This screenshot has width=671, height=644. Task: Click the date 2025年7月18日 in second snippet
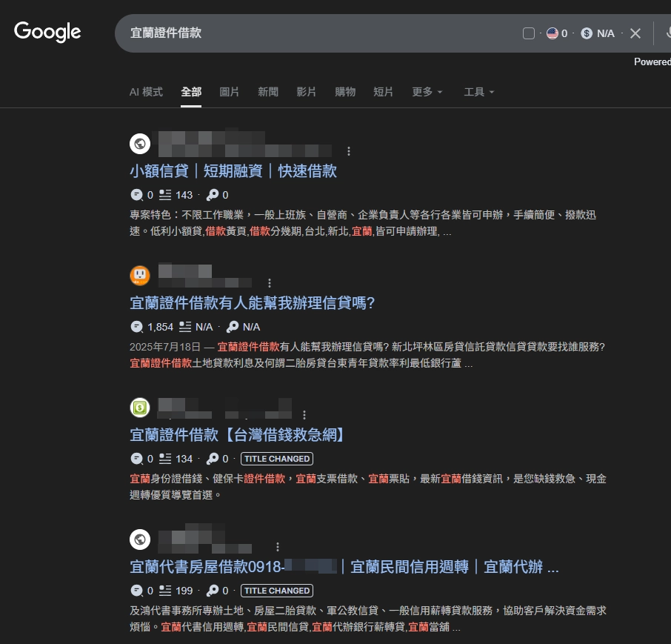point(165,347)
